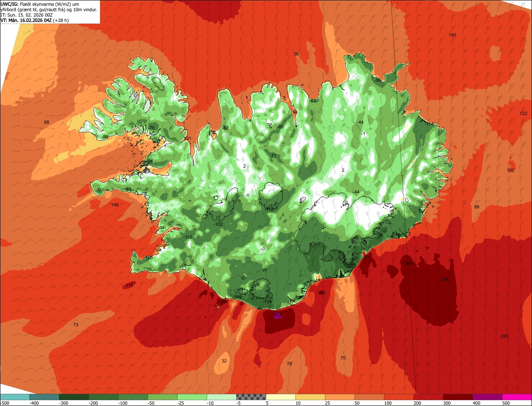Click the map value '342' off the southeast coast
532x406 pixels.
[x=409, y=264]
